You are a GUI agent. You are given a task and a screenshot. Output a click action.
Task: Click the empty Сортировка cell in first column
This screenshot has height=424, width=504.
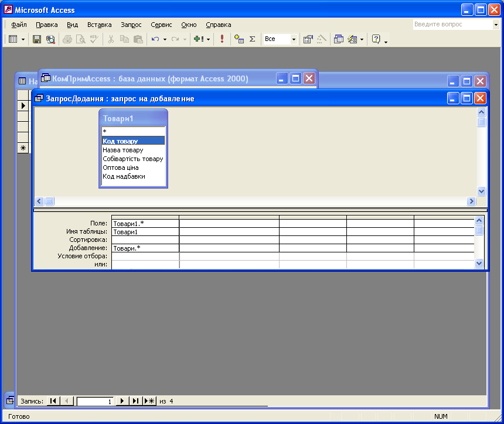pyautogui.click(x=145, y=240)
